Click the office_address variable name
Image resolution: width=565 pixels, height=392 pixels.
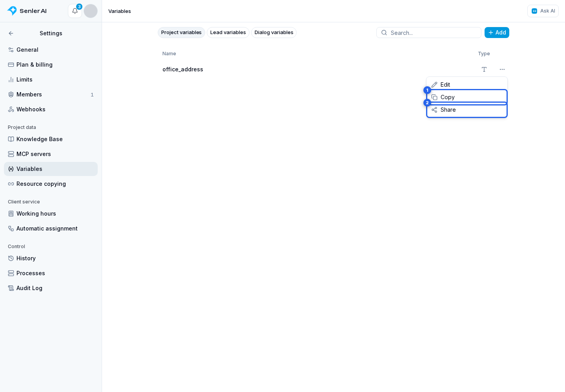[183, 69]
